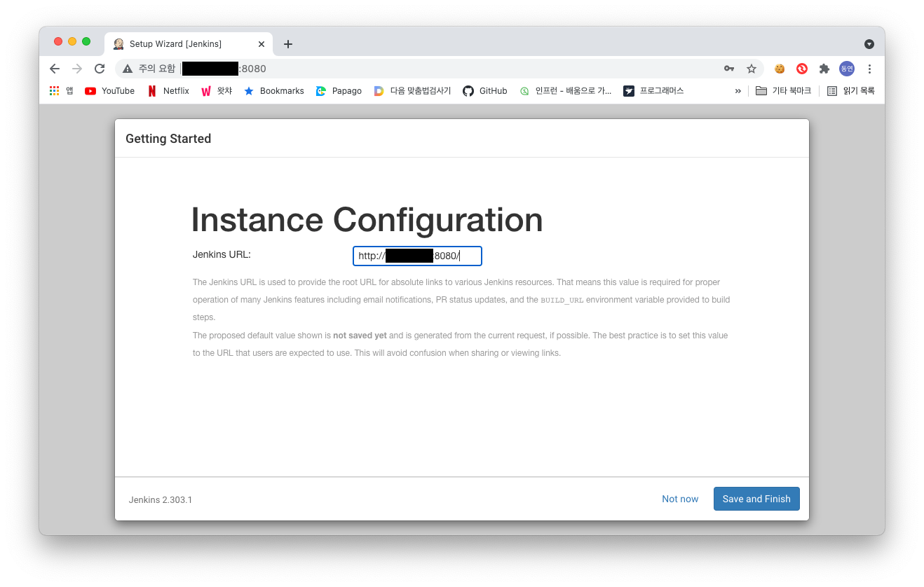Click the not-secure warning triangle icon

127,69
